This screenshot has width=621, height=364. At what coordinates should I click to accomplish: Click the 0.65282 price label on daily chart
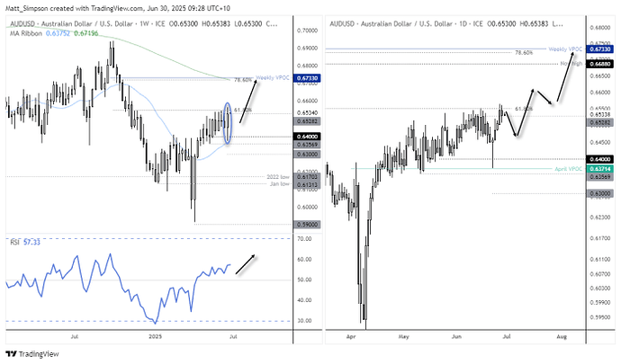600,123
